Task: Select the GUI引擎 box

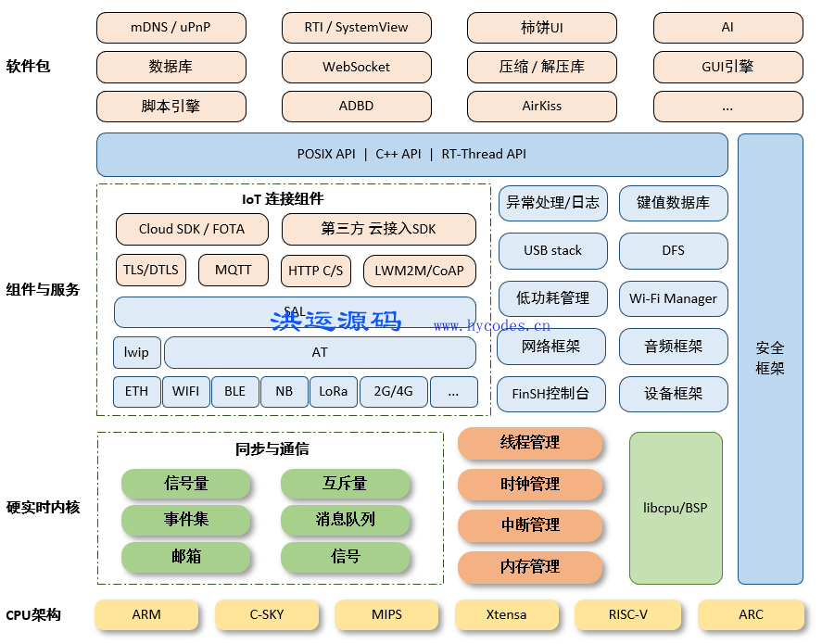Action: [x=727, y=67]
